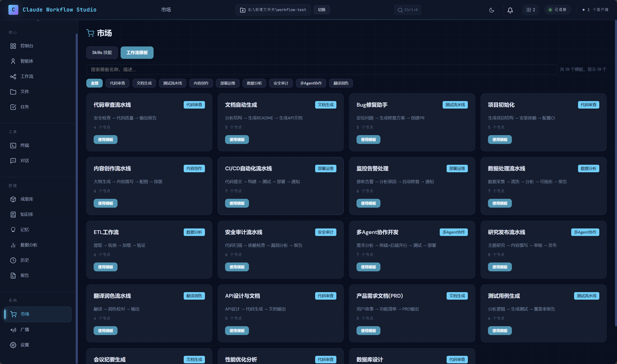This screenshot has height=364, width=617.
Task: Click the 搜索模板名称 search field
Action: pos(322,69)
